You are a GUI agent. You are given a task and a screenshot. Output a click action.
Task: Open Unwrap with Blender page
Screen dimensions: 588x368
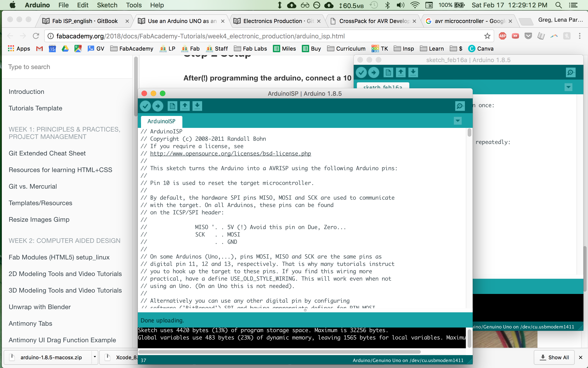(40, 307)
